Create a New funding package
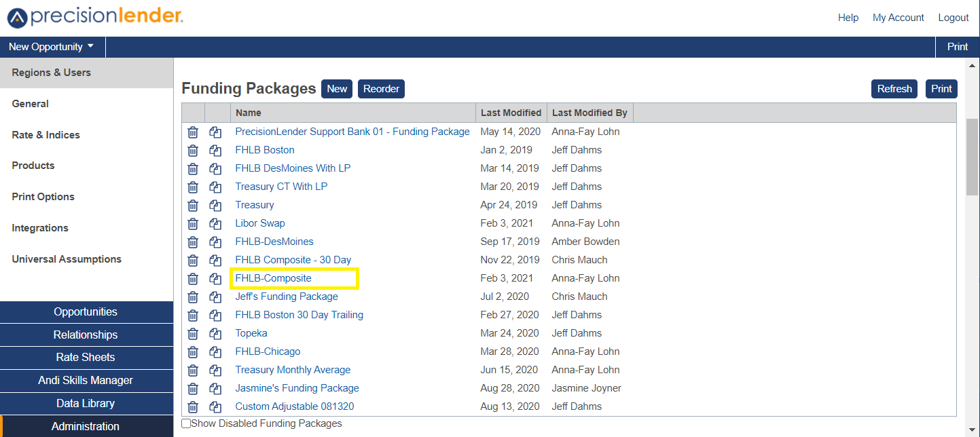 [x=337, y=89]
